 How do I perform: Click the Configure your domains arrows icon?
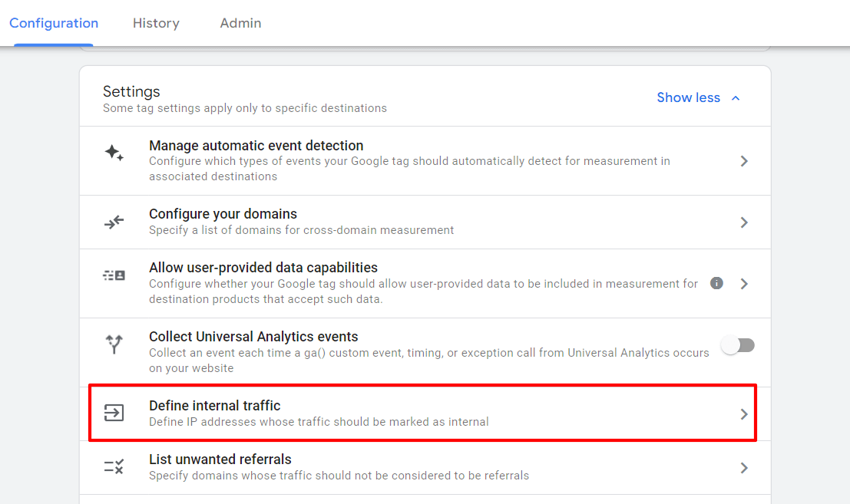tap(114, 222)
